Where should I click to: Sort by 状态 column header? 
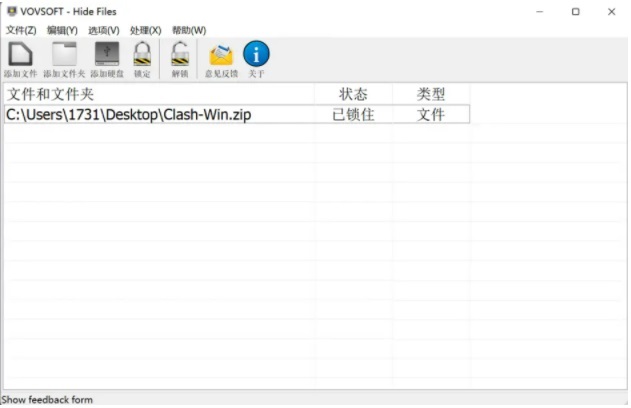tap(353, 94)
